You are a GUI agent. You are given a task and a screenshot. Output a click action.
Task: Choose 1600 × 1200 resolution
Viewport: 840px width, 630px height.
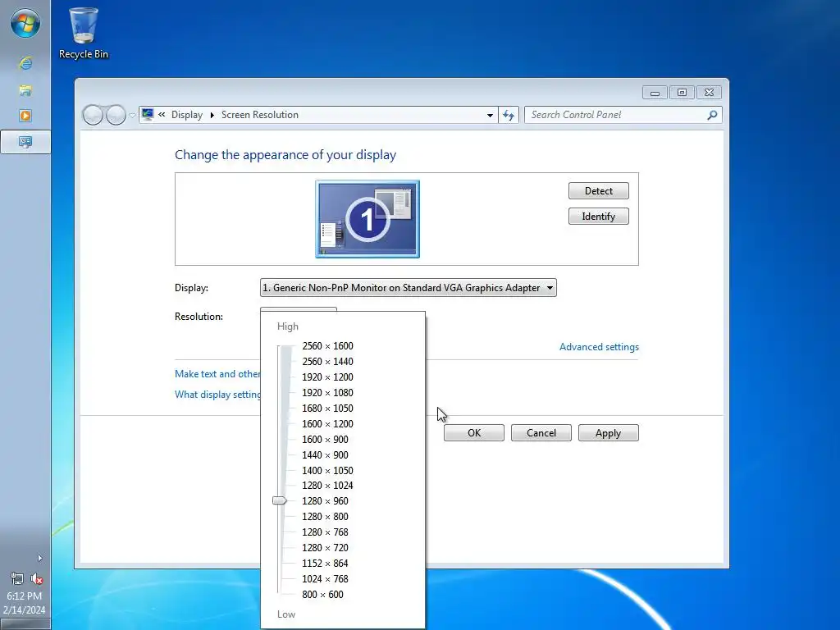327,424
